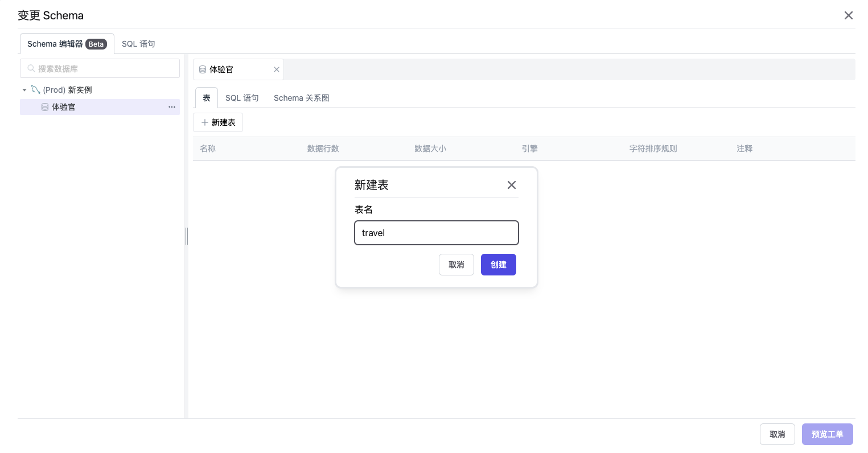Open the more options ellipsis for 体验官
The image size is (868, 453).
tap(172, 107)
